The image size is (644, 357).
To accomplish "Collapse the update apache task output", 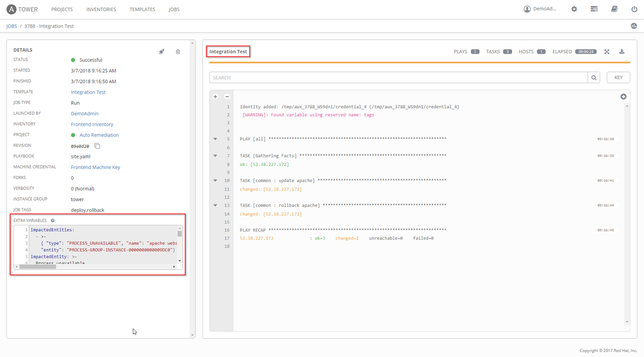I will point(215,180).
